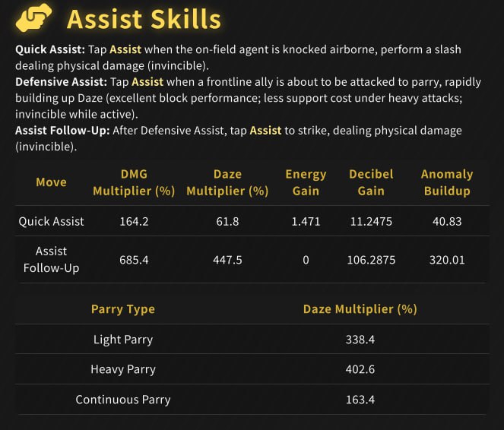Viewport: 504px width, 430px height.
Task: Click the Assist Skills handshake icon
Action: point(33,17)
